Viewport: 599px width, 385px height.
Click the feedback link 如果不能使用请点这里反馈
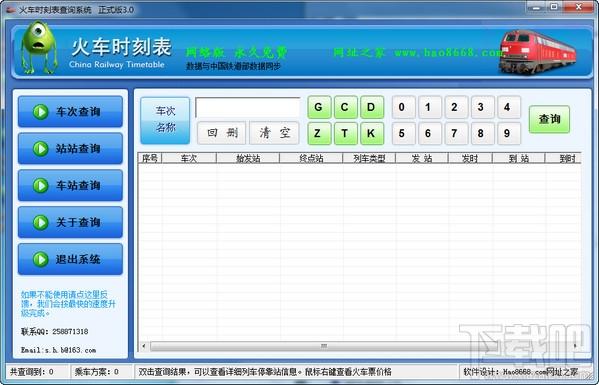(68, 304)
